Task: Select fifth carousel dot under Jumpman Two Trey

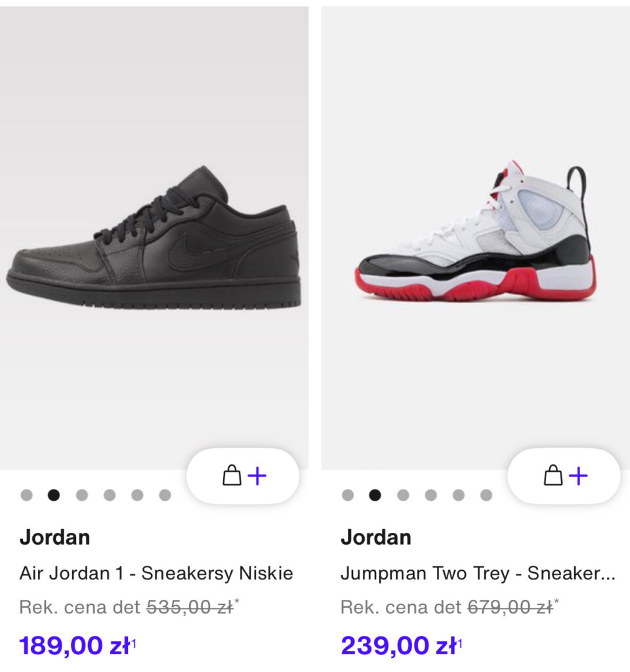Action: [459, 495]
